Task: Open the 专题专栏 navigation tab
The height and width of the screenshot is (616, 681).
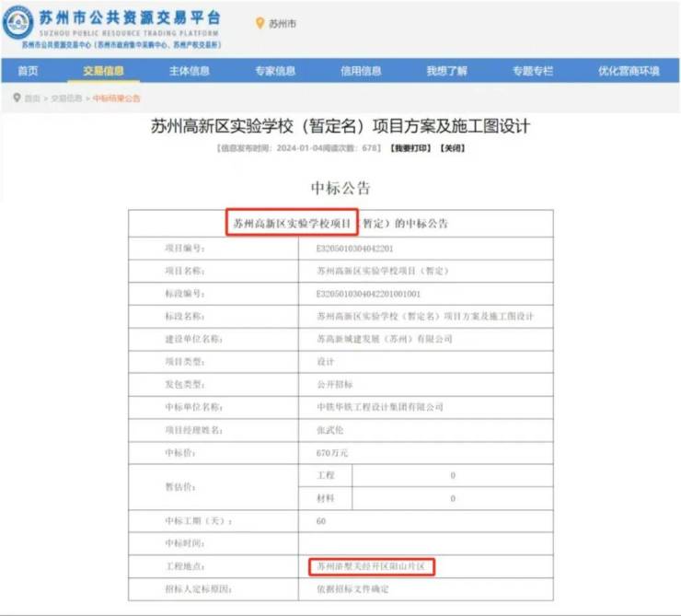Action: coord(533,71)
